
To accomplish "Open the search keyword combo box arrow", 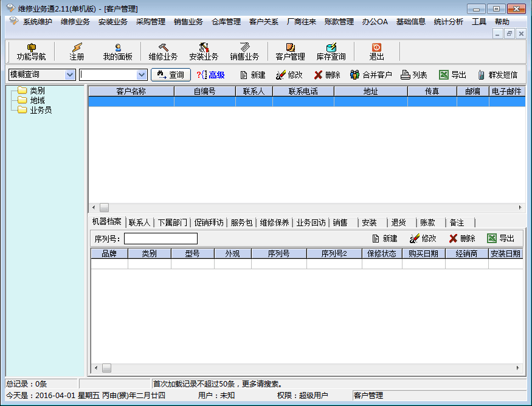I will pyautogui.click(x=142, y=75).
